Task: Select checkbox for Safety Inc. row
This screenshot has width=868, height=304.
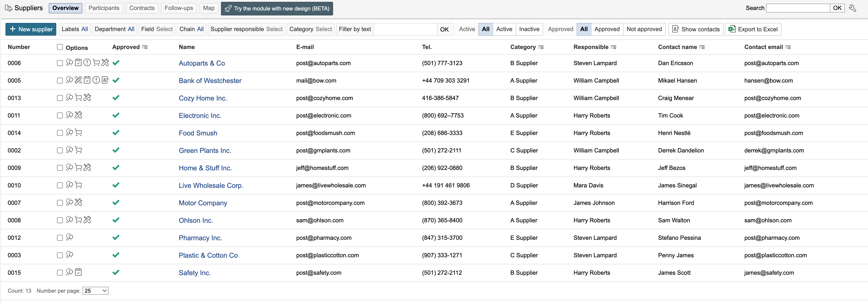Action: (60, 273)
